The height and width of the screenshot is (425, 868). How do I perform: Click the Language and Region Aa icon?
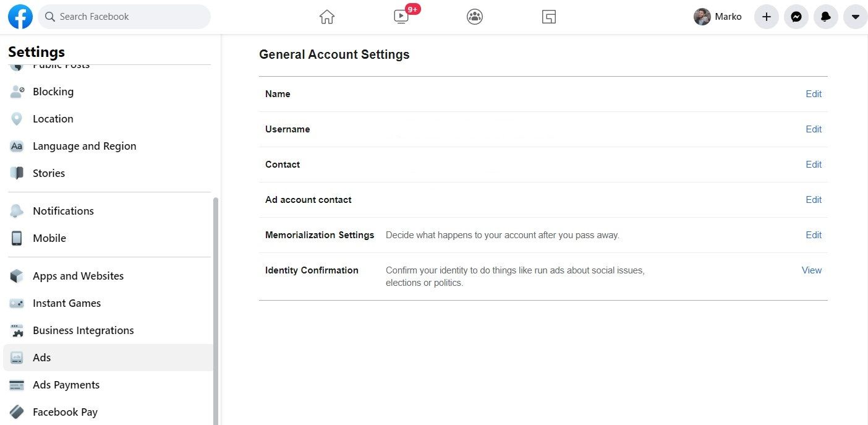[17, 146]
